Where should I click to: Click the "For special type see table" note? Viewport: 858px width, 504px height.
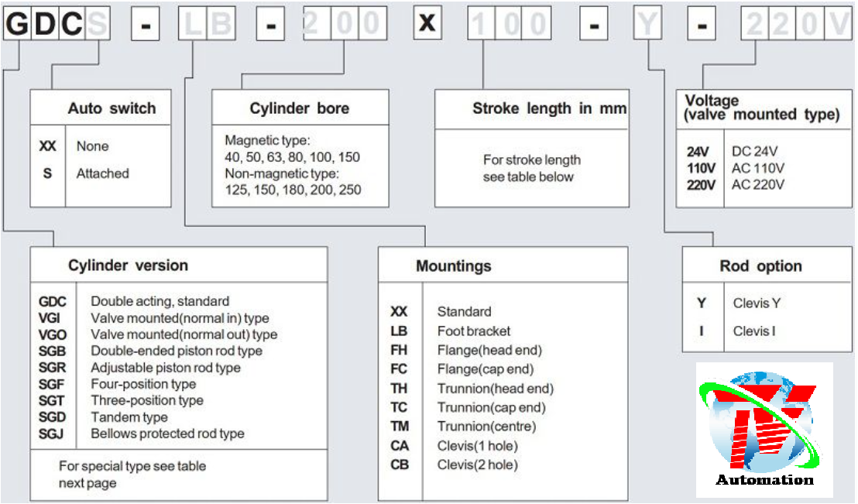(132, 466)
